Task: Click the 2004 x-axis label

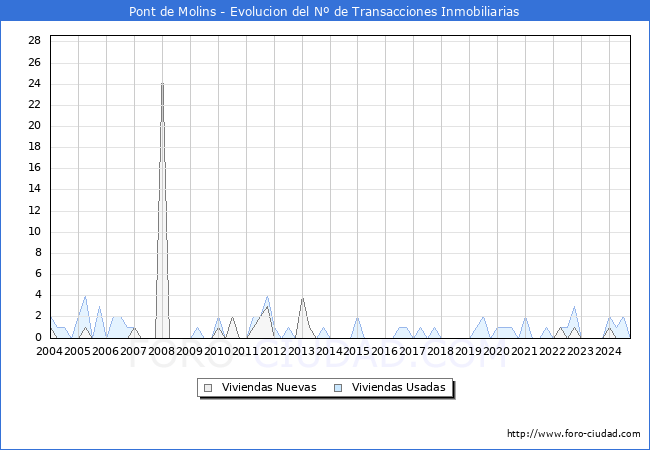Action: [49, 351]
